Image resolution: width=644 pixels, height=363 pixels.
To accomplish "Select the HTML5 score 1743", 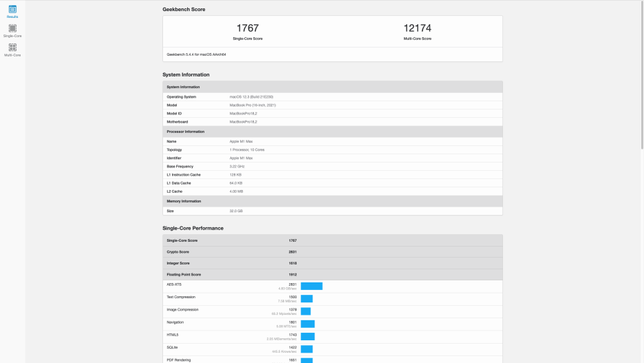I will pos(292,335).
